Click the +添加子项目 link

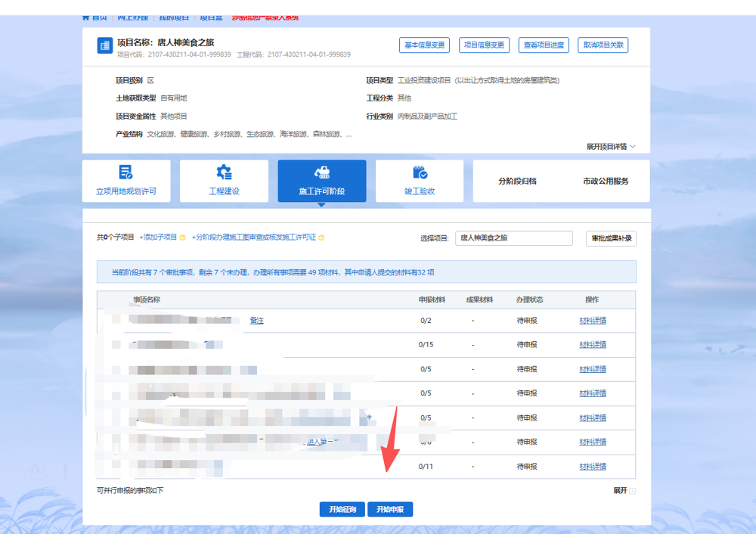(158, 238)
